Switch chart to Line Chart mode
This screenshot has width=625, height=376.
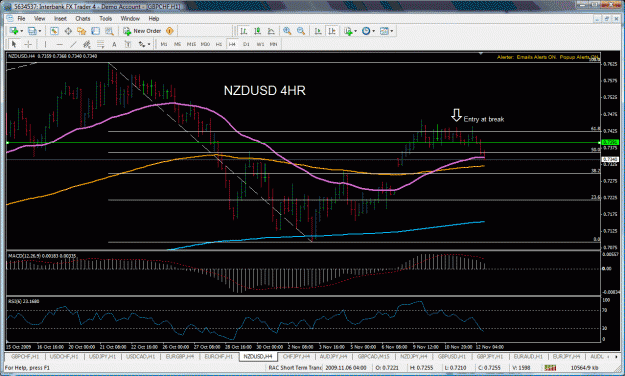pyautogui.click(x=271, y=31)
